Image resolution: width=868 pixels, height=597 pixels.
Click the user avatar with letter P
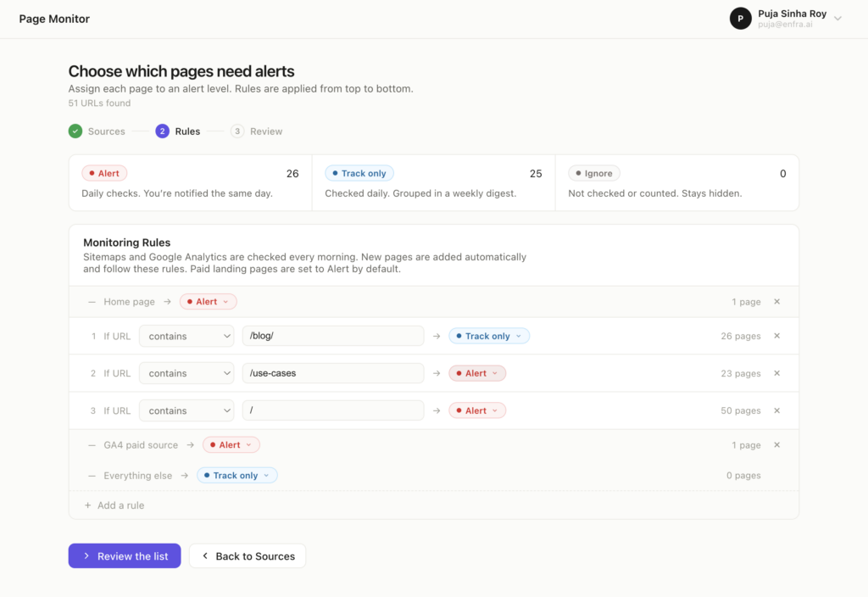tap(740, 19)
